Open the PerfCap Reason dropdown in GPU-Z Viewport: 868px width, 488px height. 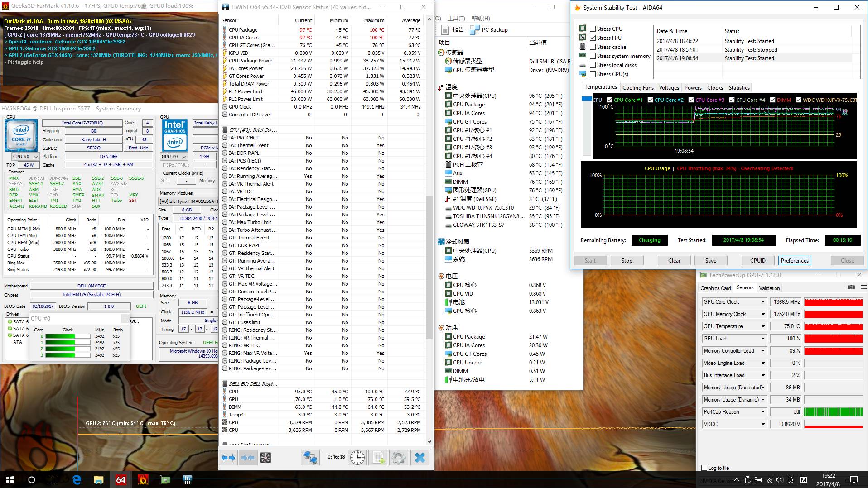(763, 412)
